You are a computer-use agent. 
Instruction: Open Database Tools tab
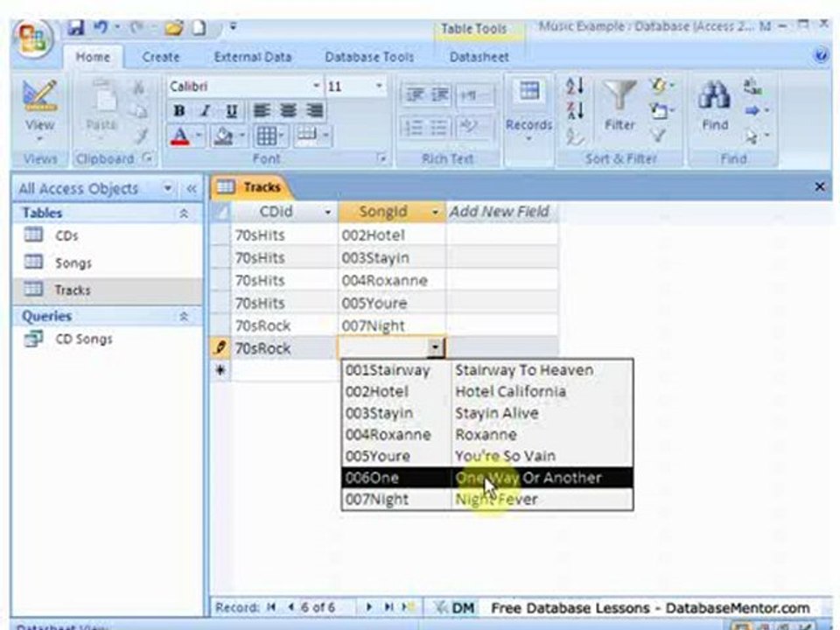point(369,57)
